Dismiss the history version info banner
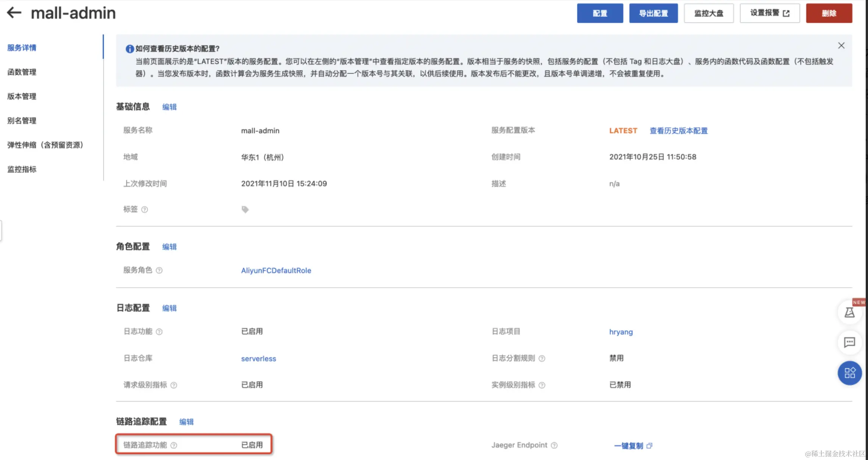868x460 pixels. coord(841,45)
